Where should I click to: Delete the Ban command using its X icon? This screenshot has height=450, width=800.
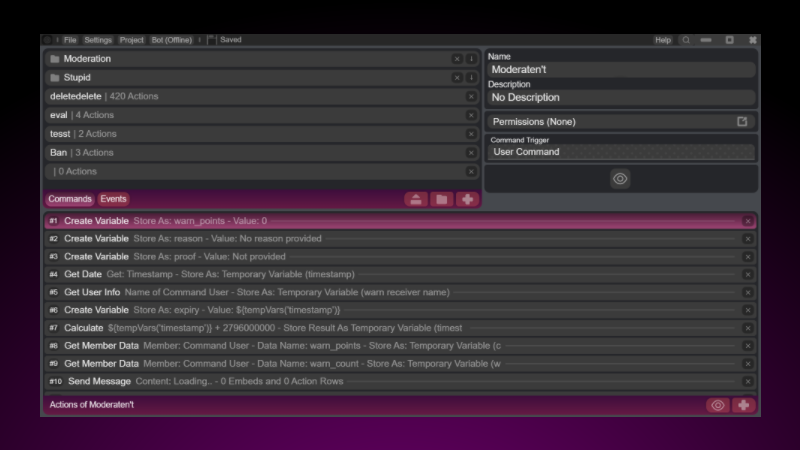(x=471, y=153)
